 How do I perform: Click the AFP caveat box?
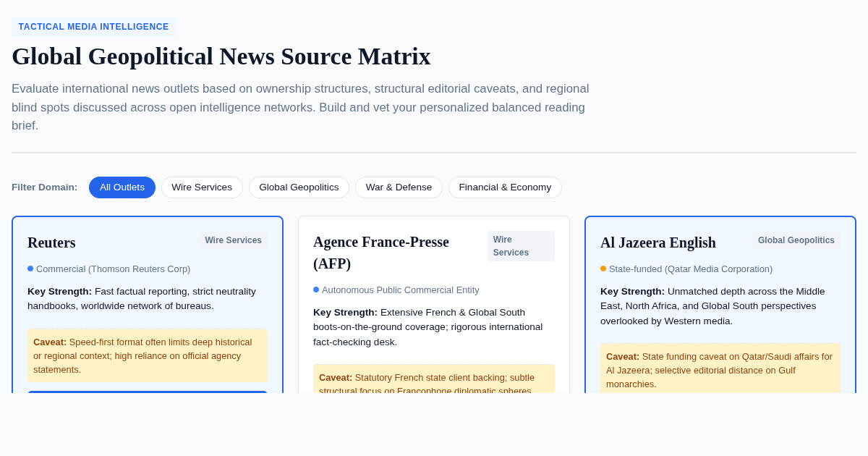[x=434, y=379]
